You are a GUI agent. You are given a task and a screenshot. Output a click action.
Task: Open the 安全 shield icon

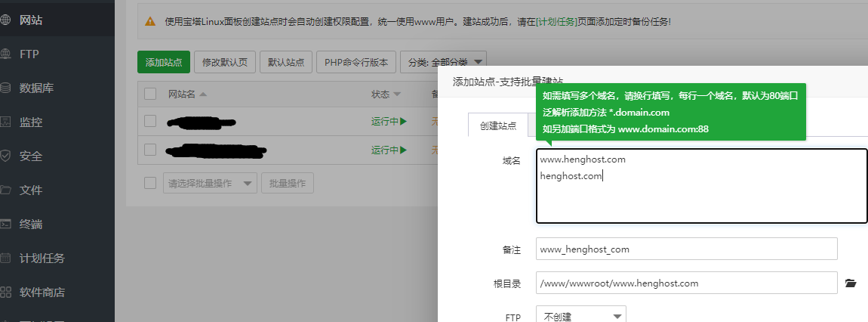(5, 156)
